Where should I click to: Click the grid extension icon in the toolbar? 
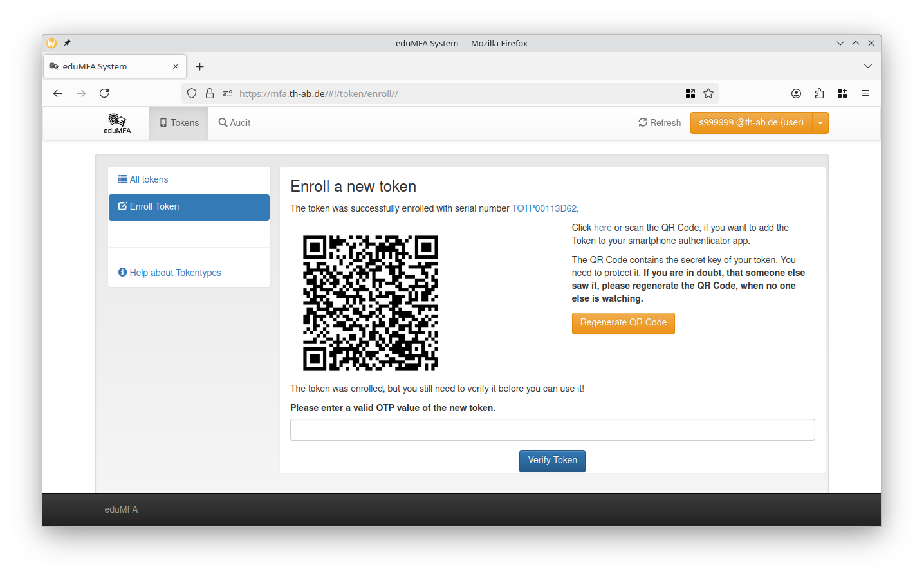[842, 93]
